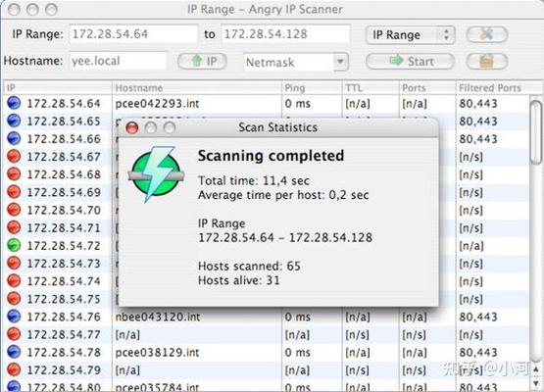Click blue status icon for 172.28.54.78

[x=14, y=352]
